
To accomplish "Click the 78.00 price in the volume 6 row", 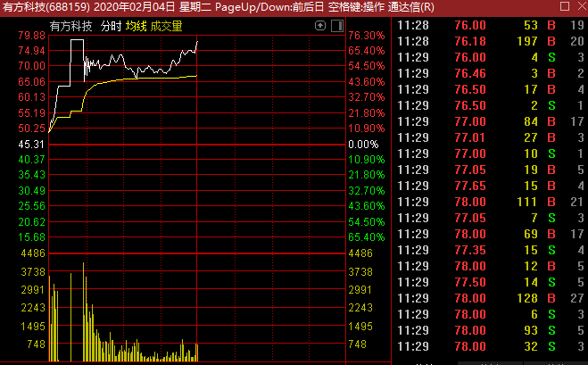I will pyautogui.click(x=470, y=314).
